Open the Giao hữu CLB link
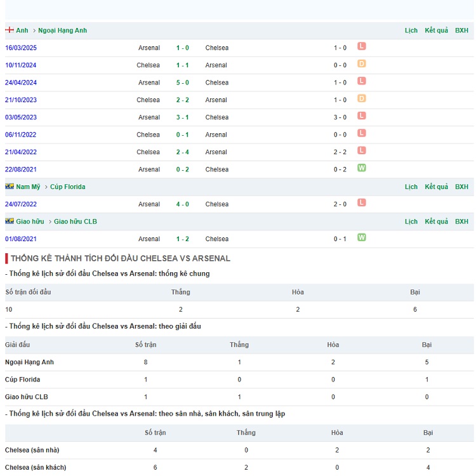476x476 pixels. click(75, 221)
